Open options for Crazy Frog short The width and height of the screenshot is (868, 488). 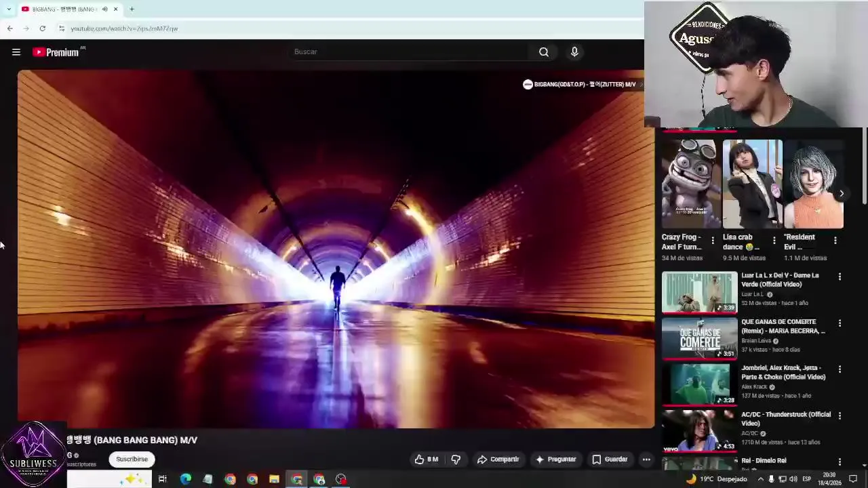[x=713, y=241]
